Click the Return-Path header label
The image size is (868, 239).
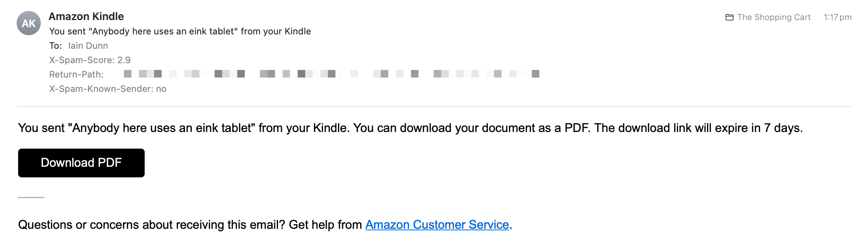click(76, 74)
